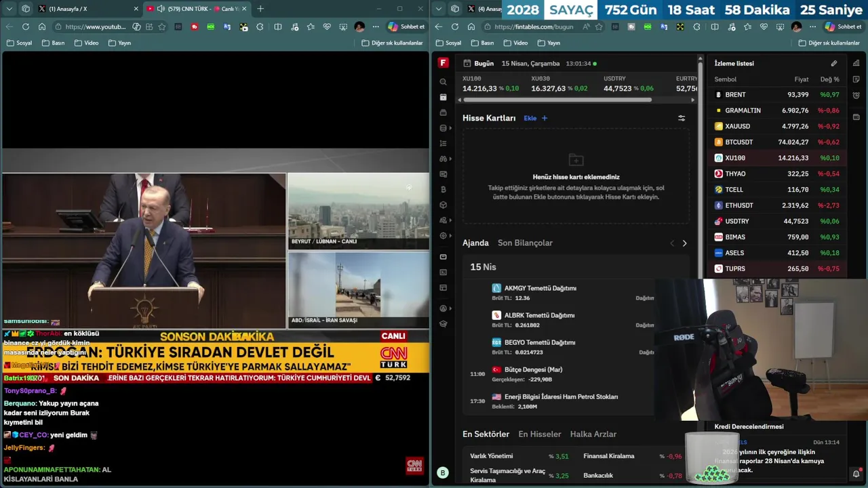Image resolution: width=868 pixels, height=488 pixels.
Task: Go to next agenda page arrow
Action: [684, 243]
